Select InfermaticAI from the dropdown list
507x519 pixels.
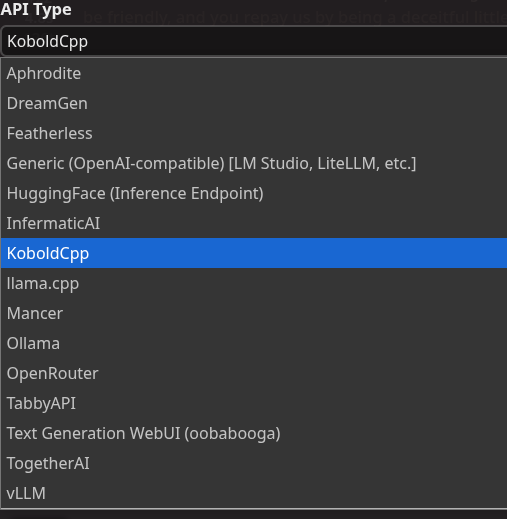254,223
